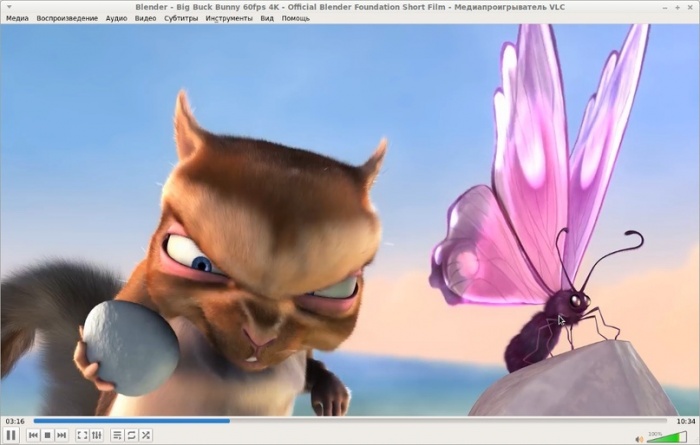Open the Инструменты menu

click(229, 18)
